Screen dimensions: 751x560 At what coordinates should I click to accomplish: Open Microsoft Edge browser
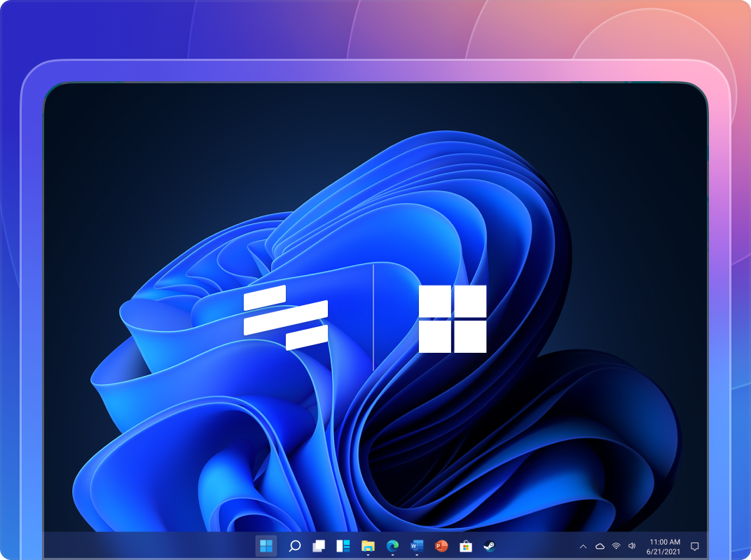click(392, 545)
